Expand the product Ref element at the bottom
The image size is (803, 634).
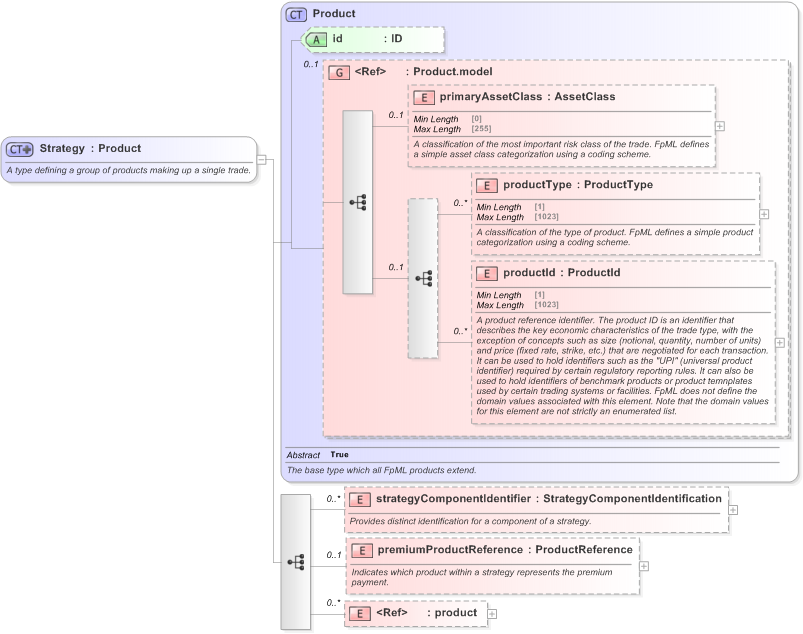491,613
